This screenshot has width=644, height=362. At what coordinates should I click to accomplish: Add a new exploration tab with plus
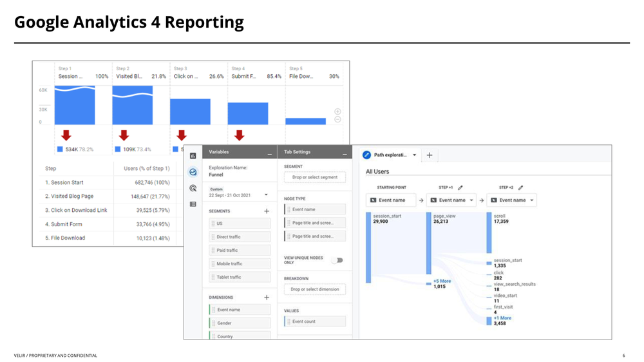(x=430, y=155)
